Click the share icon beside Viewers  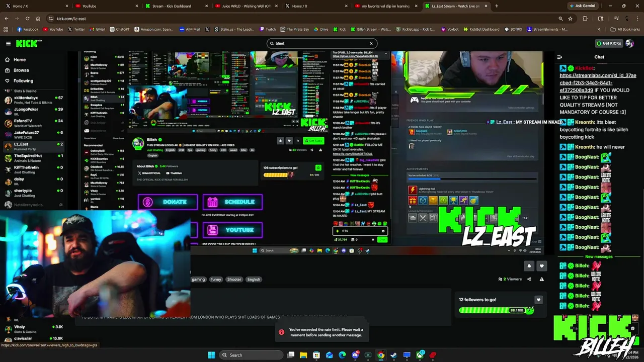click(x=529, y=279)
